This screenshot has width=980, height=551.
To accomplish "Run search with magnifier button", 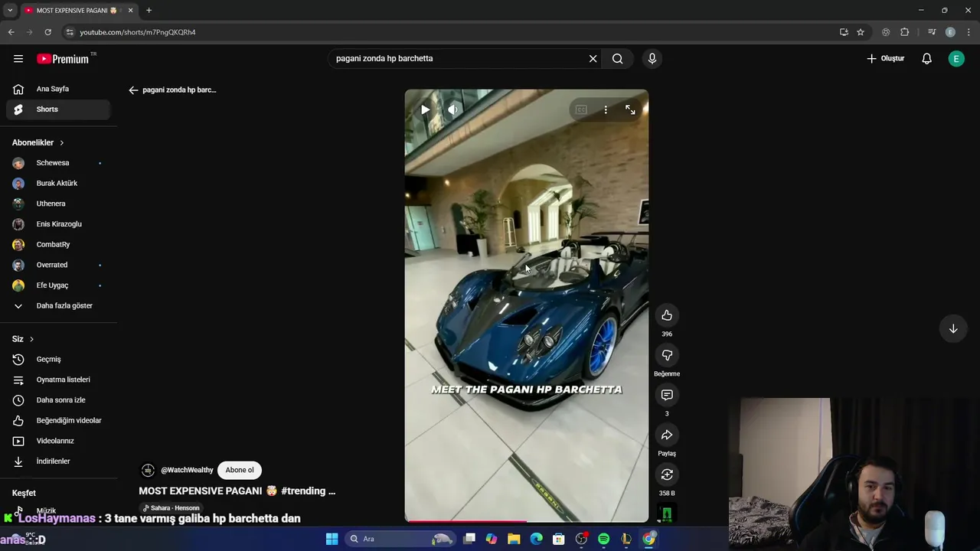I will 617,59.
